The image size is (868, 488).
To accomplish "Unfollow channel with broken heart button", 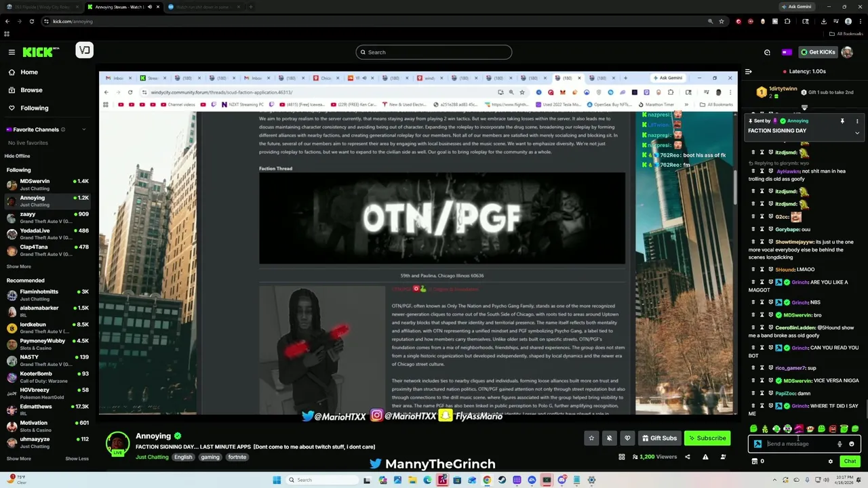I will click(627, 438).
